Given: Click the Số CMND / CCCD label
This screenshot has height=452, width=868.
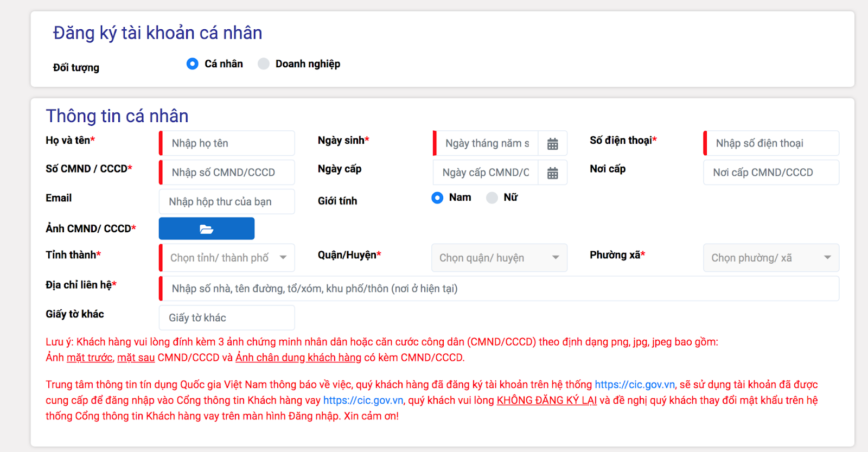Looking at the screenshot, I should [89, 169].
